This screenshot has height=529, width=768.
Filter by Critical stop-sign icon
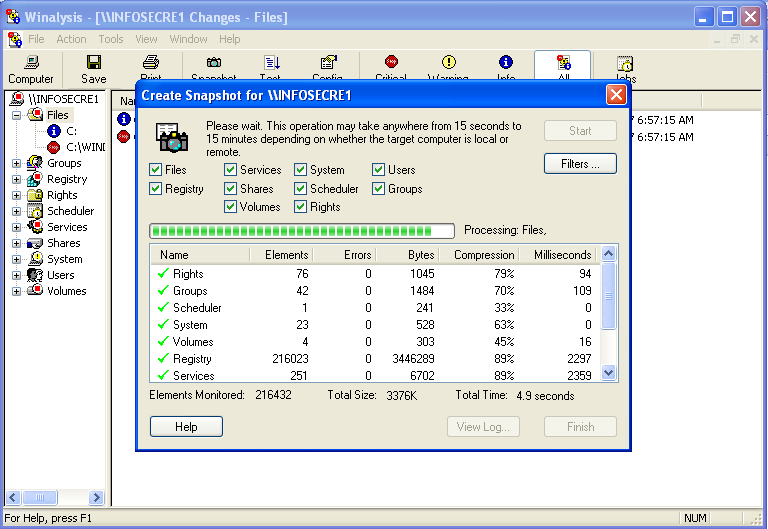391,62
